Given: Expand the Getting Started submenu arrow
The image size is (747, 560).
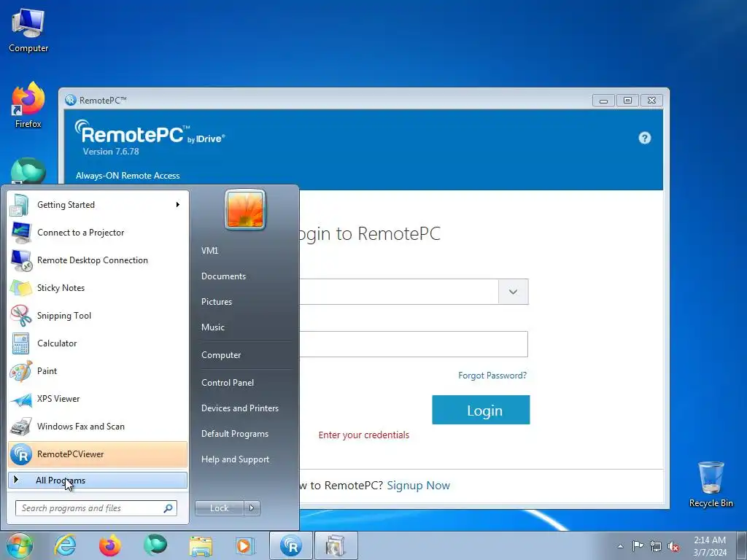Looking at the screenshot, I should pos(178,205).
